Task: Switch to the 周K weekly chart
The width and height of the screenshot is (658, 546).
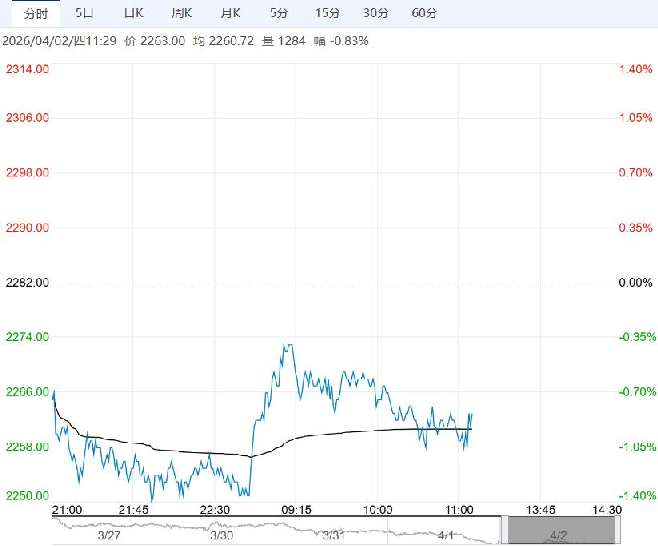Action: (180, 13)
